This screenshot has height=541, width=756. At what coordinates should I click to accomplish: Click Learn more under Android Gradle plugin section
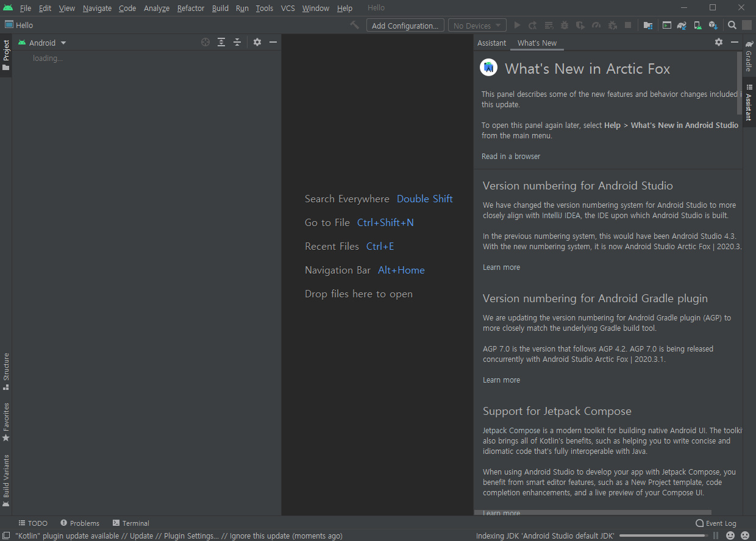[x=502, y=380]
